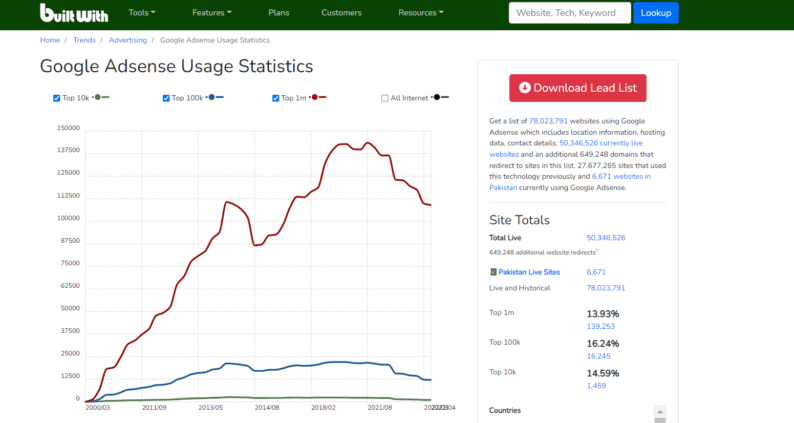Click the Home breadcrumb link

pos(50,40)
